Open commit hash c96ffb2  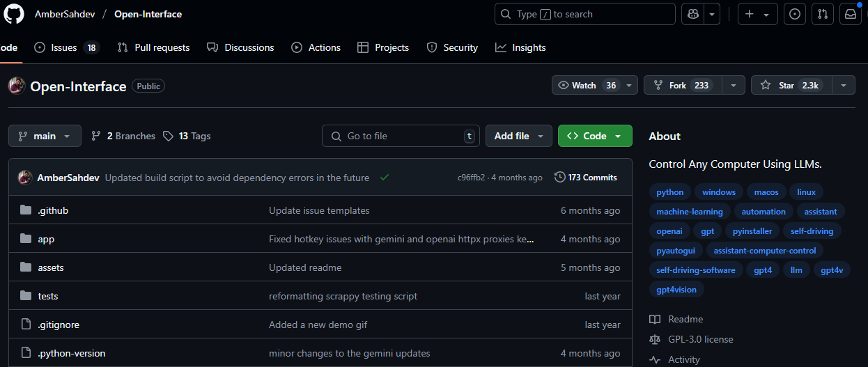tap(471, 178)
